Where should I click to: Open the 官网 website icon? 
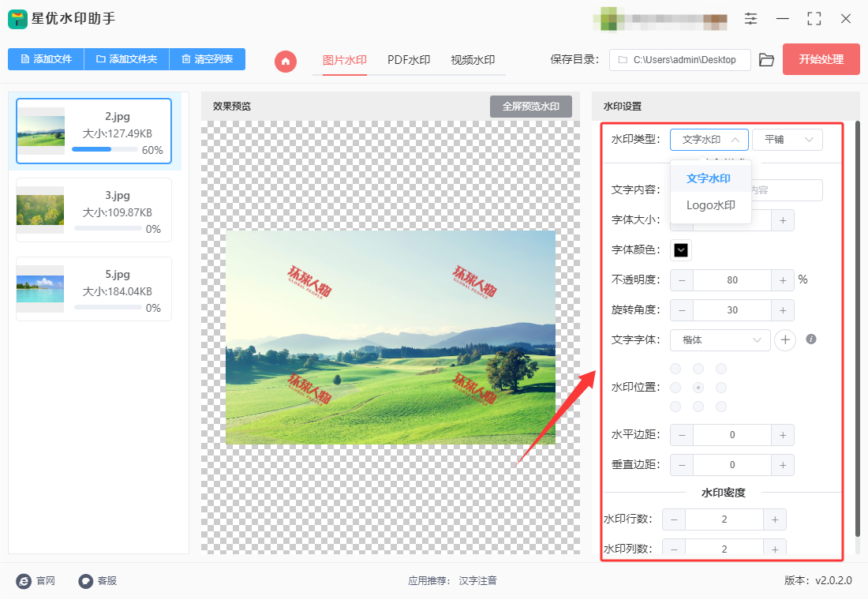[24, 580]
